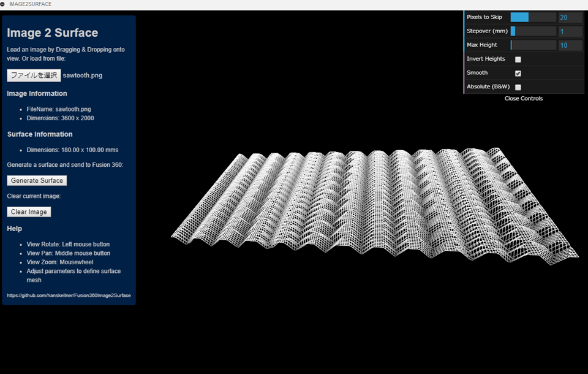Click the Max Height slider track

tap(533, 45)
